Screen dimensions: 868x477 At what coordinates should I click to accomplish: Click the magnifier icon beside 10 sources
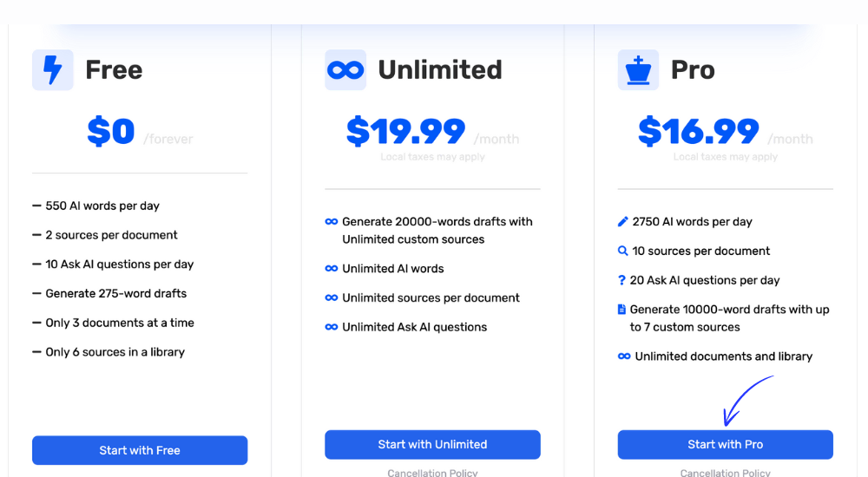click(x=622, y=252)
